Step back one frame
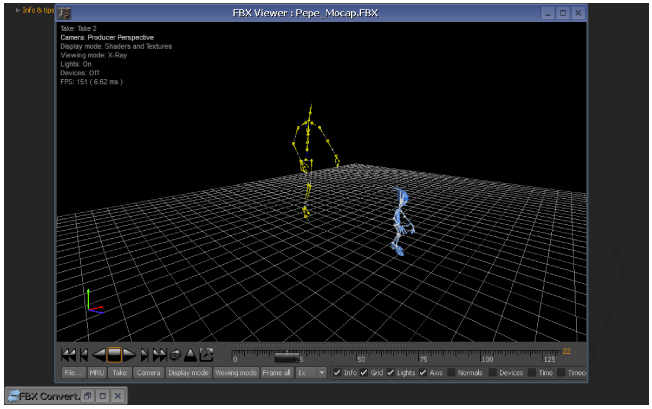The width and height of the screenshot is (652, 409). point(84,354)
